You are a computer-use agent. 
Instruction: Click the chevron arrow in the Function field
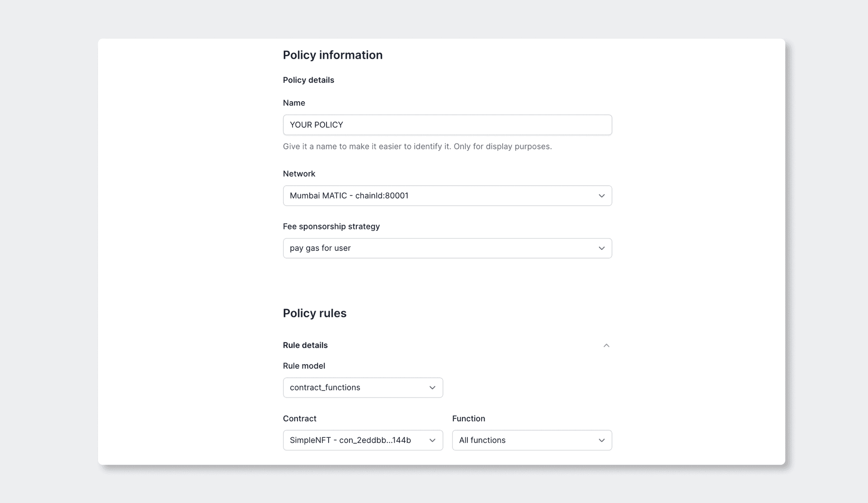pyautogui.click(x=601, y=440)
